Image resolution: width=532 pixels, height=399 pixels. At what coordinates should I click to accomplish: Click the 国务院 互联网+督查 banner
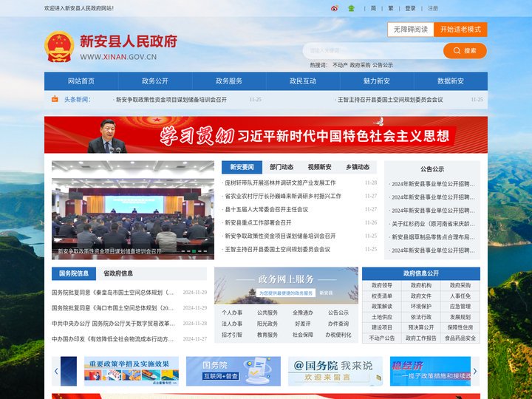tap(233, 371)
